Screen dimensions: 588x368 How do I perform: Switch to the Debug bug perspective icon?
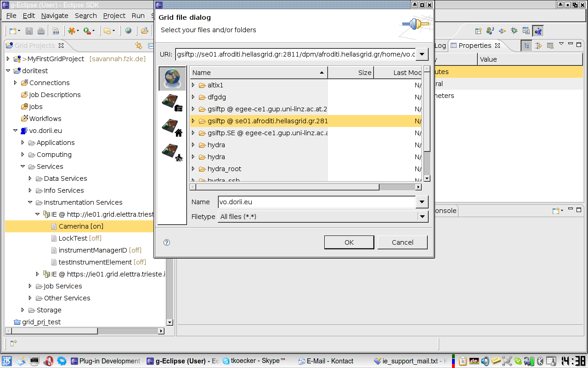click(514, 31)
